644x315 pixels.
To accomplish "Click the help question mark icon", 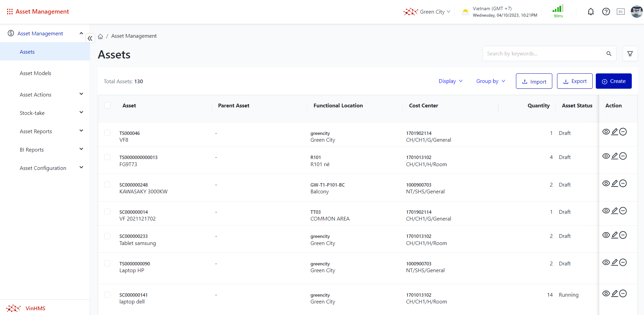I will click(x=606, y=12).
